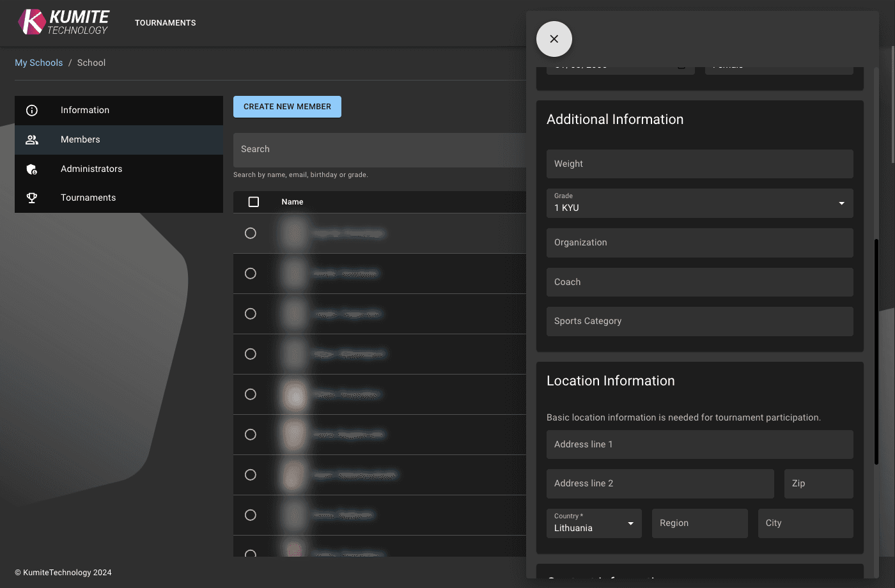Follow the My Schools breadcrumb link
This screenshot has width=895, height=588.
point(39,63)
